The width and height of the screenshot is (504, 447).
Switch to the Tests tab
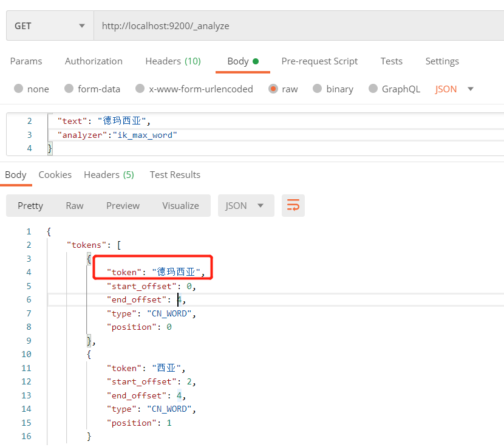pyautogui.click(x=391, y=61)
